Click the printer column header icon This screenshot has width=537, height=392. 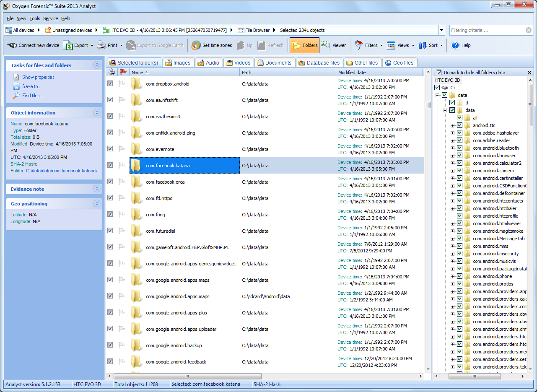tap(112, 72)
